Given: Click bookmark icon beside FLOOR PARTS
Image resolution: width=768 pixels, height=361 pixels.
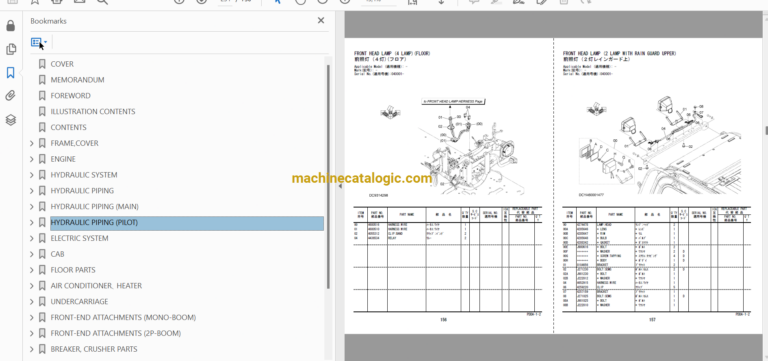Looking at the screenshot, I should coord(42,270).
